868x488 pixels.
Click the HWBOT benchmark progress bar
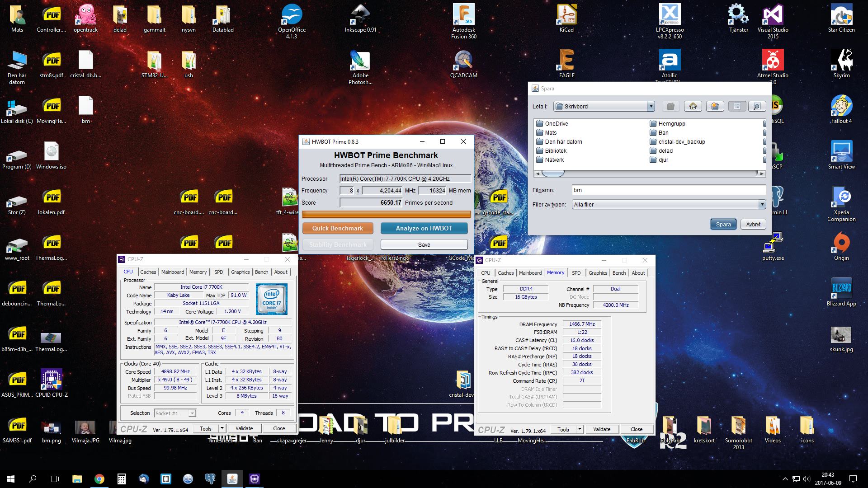tap(387, 214)
